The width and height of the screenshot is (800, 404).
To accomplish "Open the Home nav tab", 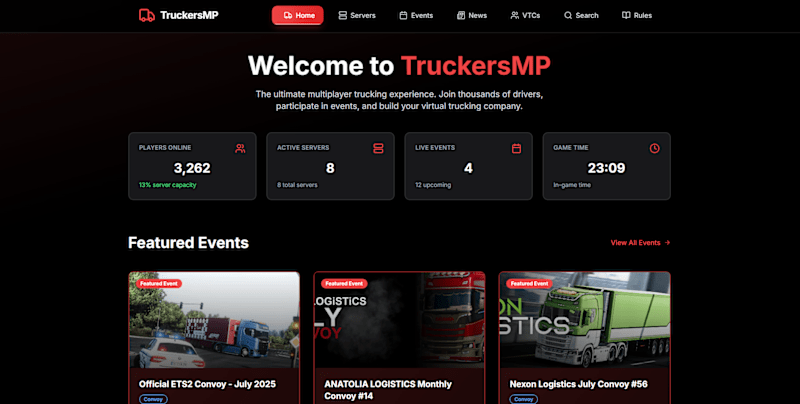I will point(297,15).
